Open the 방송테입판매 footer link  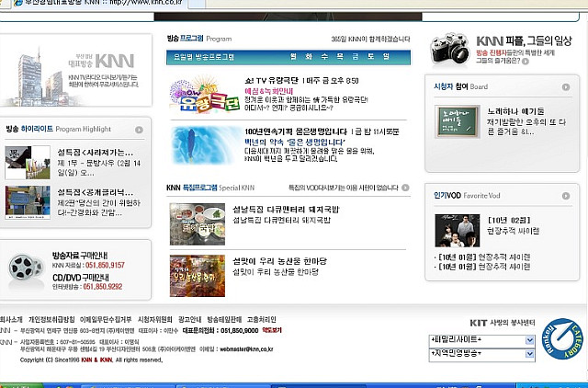point(224,320)
